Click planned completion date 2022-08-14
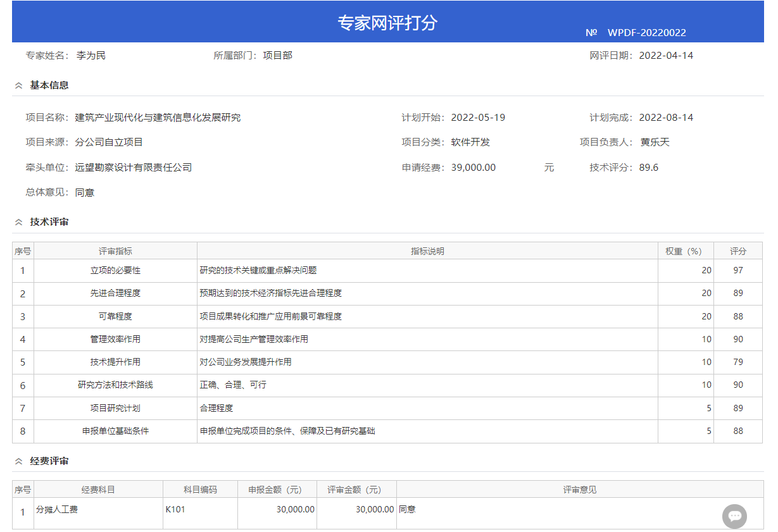Screen dimensions: 778x532 point(666,118)
